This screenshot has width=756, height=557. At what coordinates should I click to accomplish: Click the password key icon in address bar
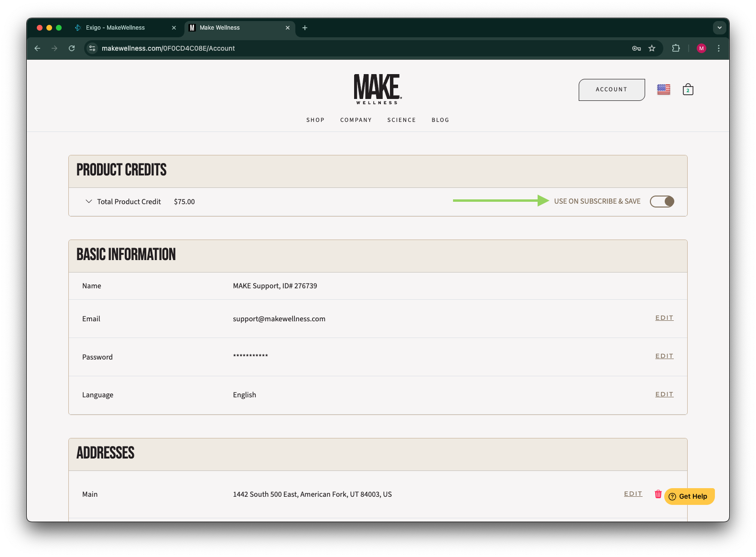click(636, 48)
